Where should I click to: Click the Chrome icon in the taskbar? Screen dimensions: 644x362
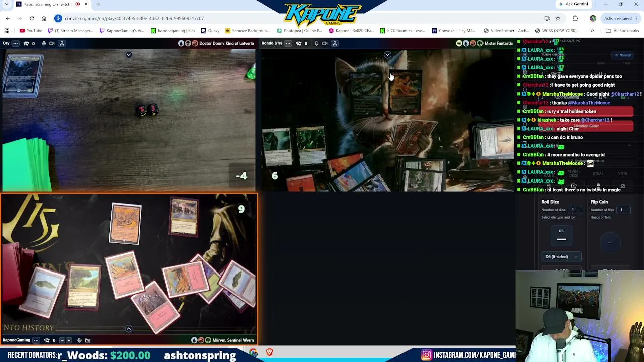[x=253, y=353]
